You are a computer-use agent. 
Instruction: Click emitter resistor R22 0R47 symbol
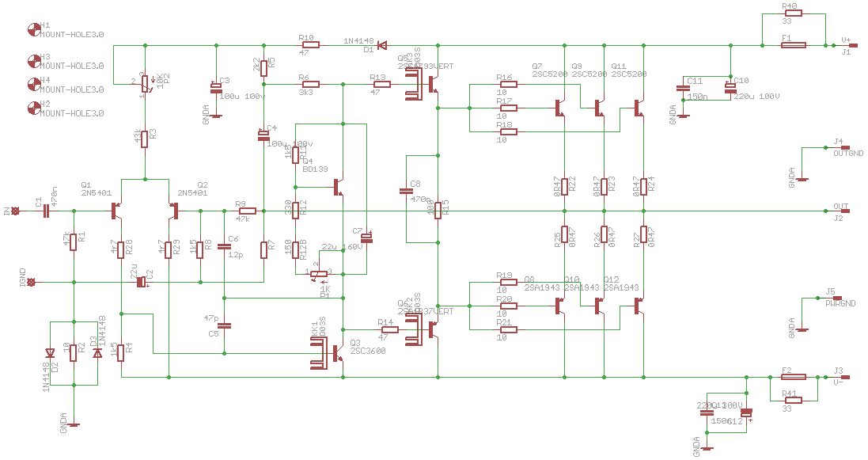[565, 187]
